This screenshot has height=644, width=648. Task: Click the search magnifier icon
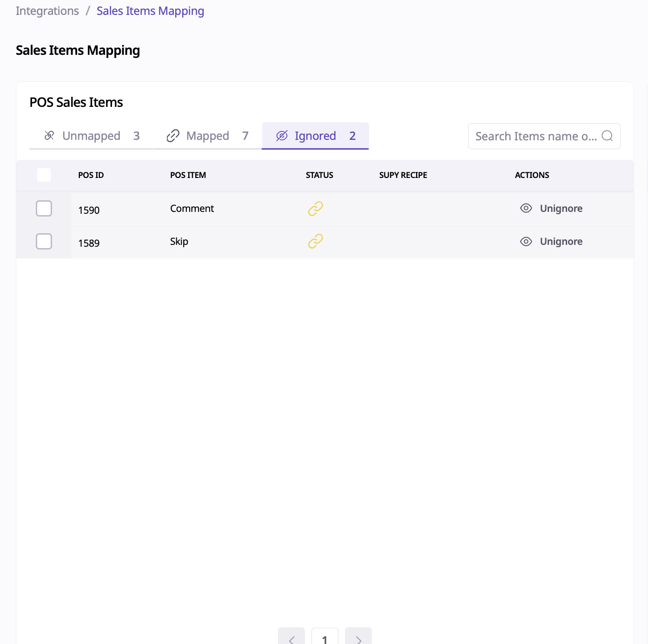click(607, 136)
